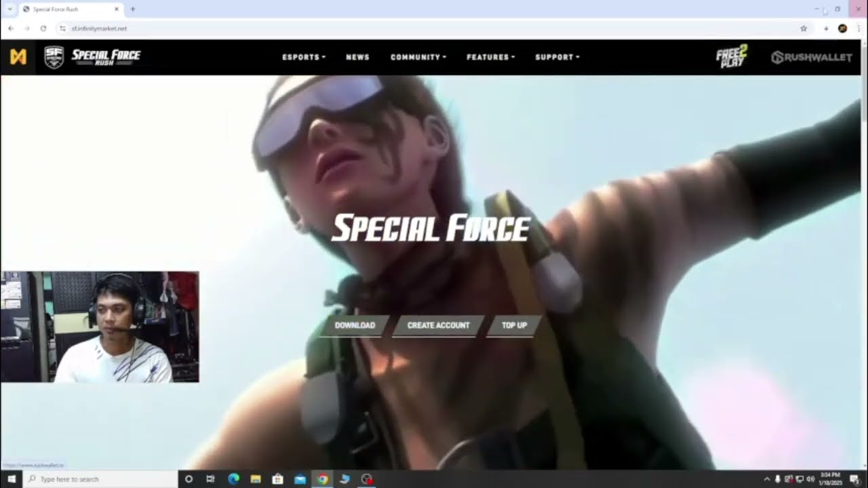Launch Microsoft Edge from the taskbar
The width and height of the screenshot is (868, 488).
click(233, 479)
